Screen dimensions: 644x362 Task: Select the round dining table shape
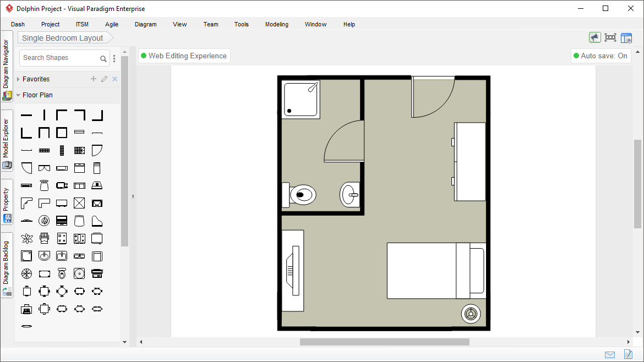[x=62, y=292]
